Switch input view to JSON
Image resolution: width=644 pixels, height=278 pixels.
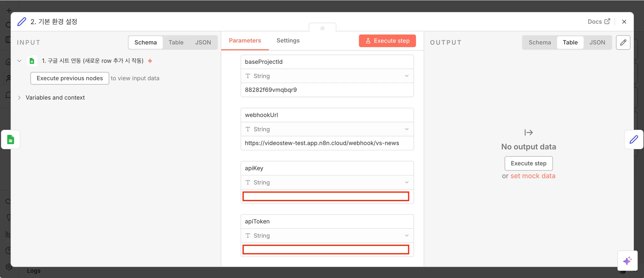tap(203, 43)
